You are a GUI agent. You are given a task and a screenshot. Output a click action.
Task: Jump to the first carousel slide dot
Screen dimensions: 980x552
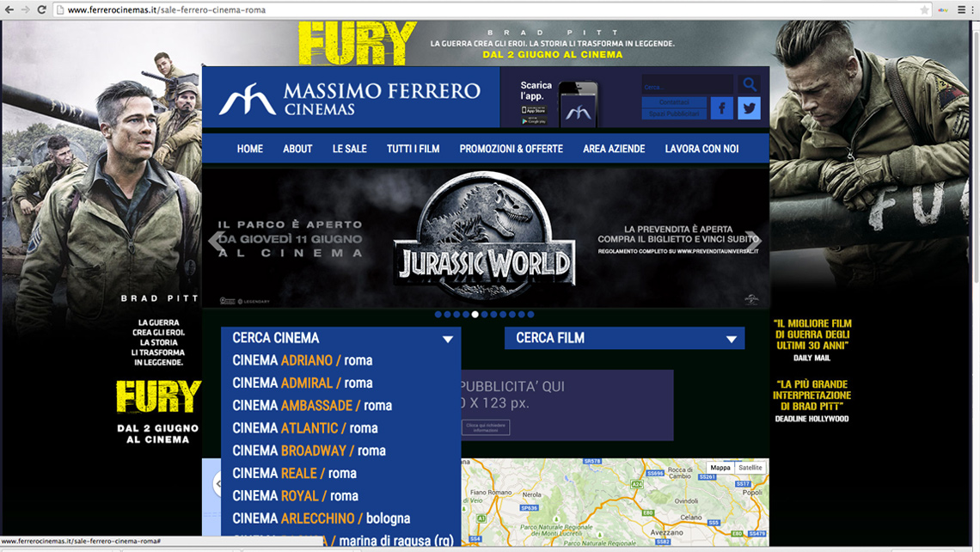438,315
